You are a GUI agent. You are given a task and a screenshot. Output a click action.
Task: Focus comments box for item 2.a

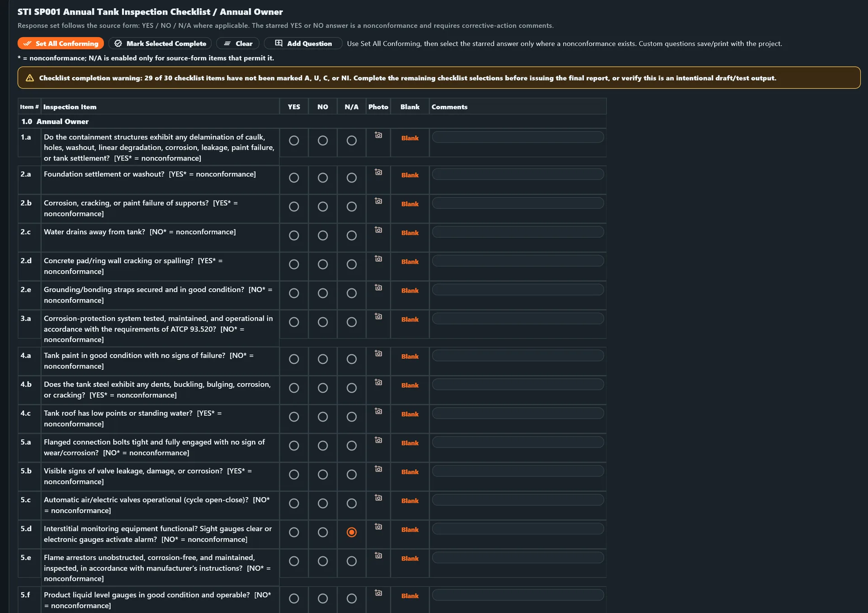click(518, 174)
